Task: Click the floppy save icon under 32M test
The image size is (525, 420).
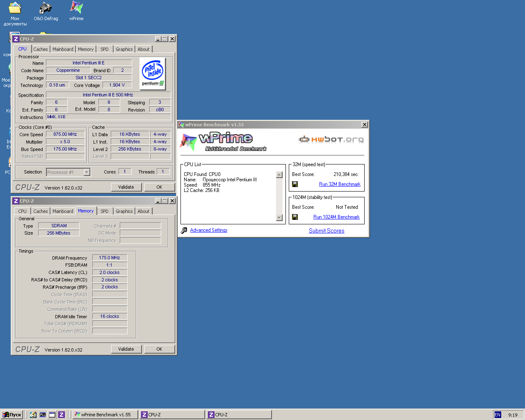Action: click(295, 184)
